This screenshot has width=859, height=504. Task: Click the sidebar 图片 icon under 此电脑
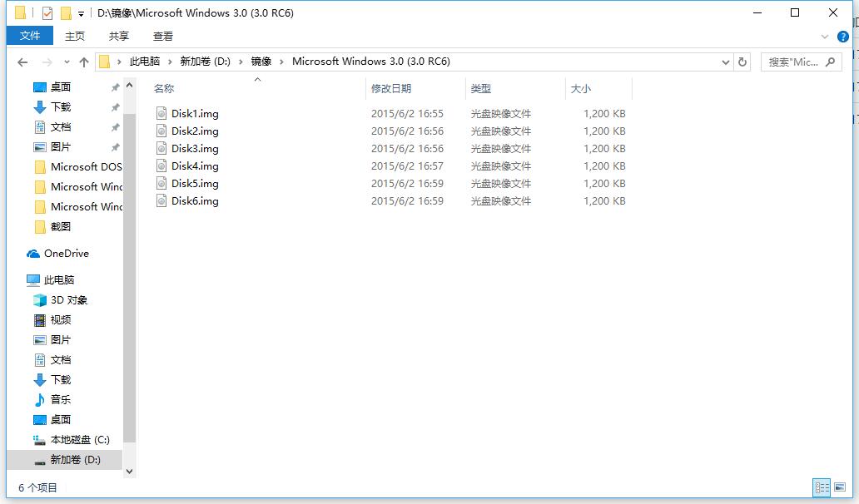(39, 340)
